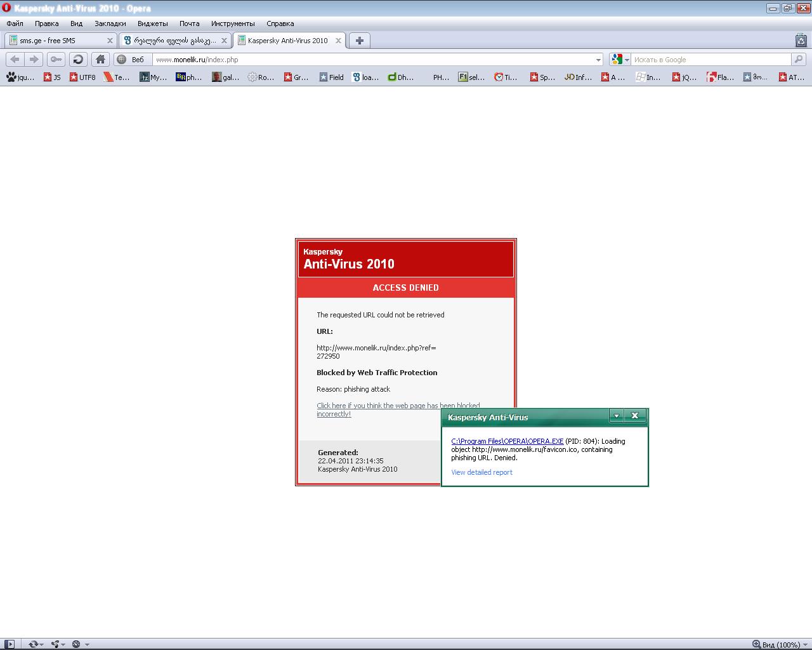Screen dimensions: 812x650
Task: Open the zoom Вид (100%) dropdown
Action: (x=779, y=644)
